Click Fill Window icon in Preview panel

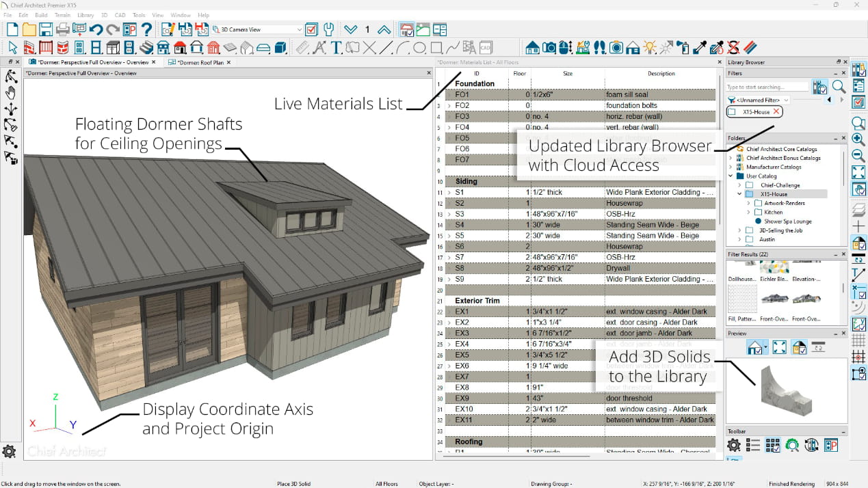(x=779, y=348)
